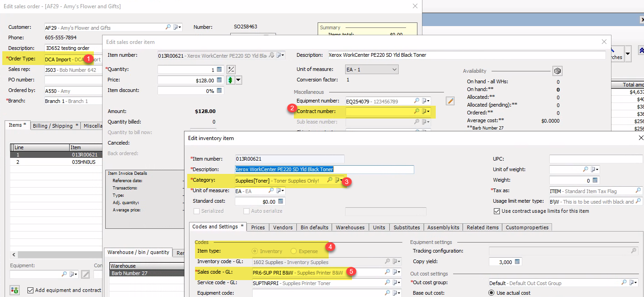Click the Availability cube icon

pyautogui.click(x=557, y=71)
